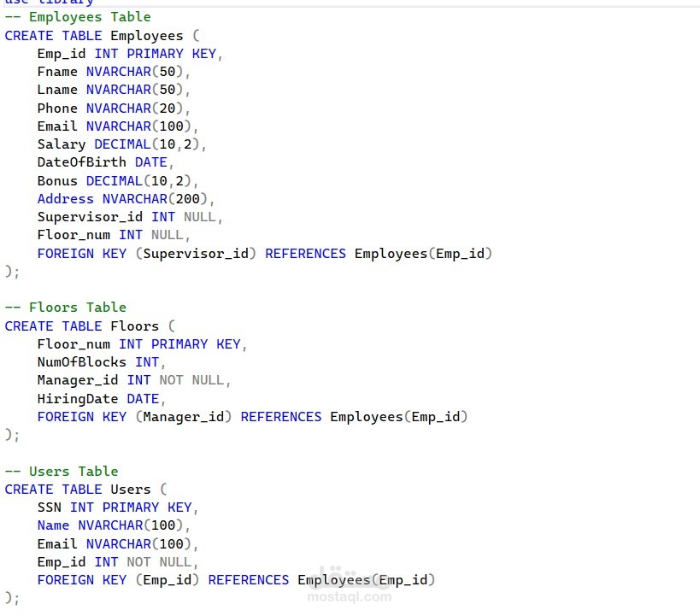Click the 'Emp_id INT PRIMARY KEY,' line in Employees
Screen dimensions: 700x616
click(130, 54)
